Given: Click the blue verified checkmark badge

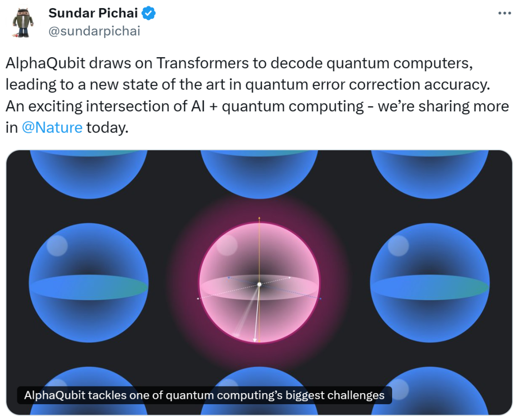Looking at the screenshot, I should (148, 13).
